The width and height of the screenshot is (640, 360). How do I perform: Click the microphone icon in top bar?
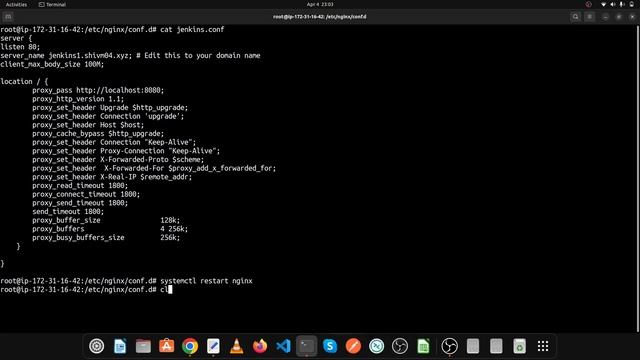coord(622,4)
